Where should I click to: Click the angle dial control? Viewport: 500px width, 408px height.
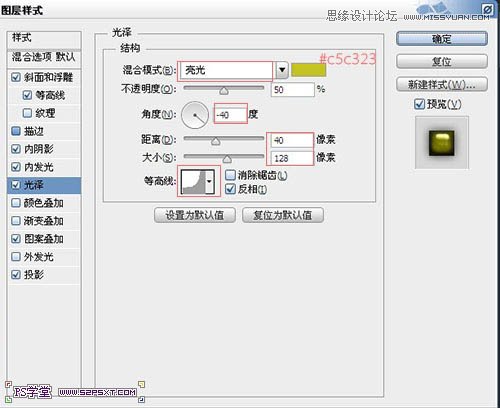point(195,115)
